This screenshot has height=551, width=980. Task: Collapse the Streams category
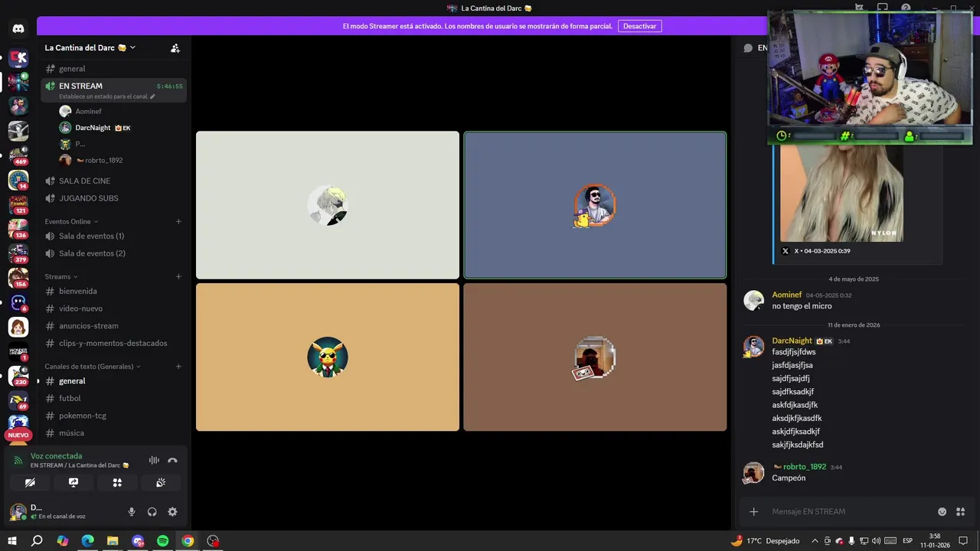pyautogui.click(x=61, y=276)
